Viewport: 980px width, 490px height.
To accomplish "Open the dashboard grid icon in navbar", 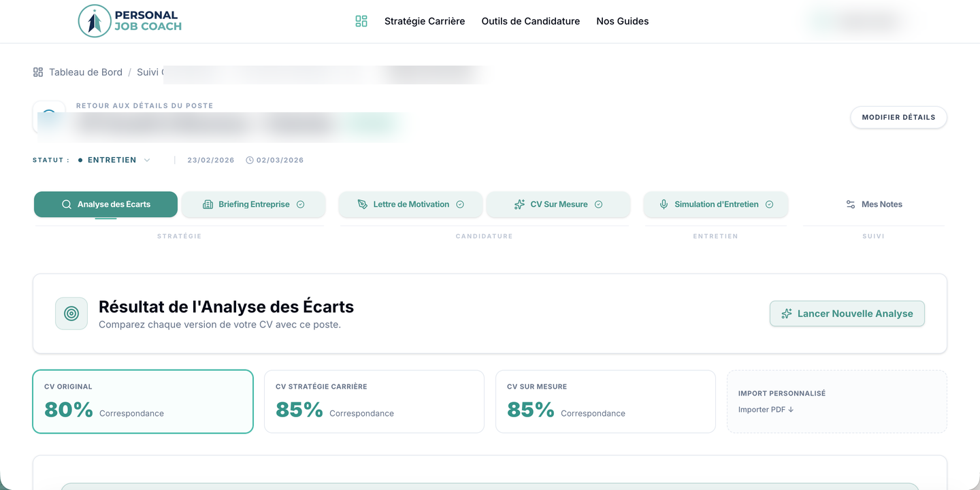I will point(361,21).
